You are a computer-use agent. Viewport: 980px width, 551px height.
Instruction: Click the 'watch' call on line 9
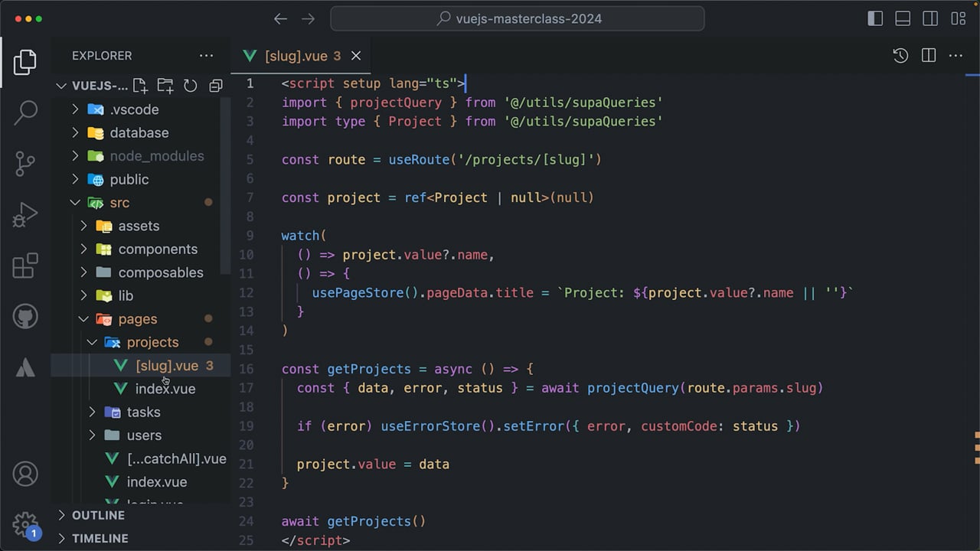pyautogui.click(x=300, y=236)
